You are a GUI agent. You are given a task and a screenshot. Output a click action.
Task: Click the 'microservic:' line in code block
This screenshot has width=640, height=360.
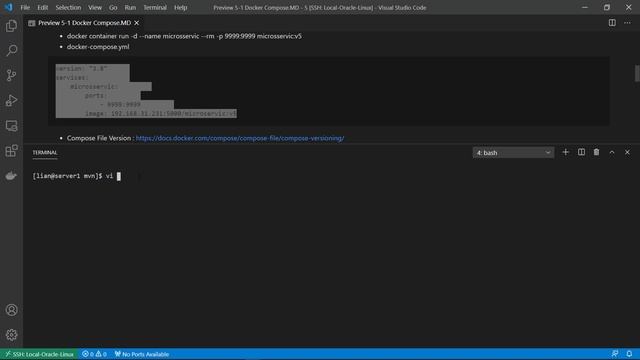[x=94, y=87]
